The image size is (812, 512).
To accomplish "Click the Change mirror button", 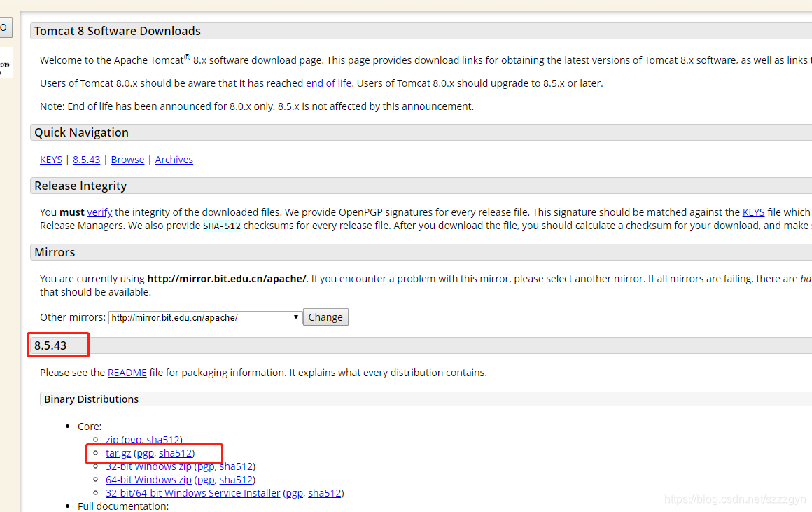I will click(325, 317).
